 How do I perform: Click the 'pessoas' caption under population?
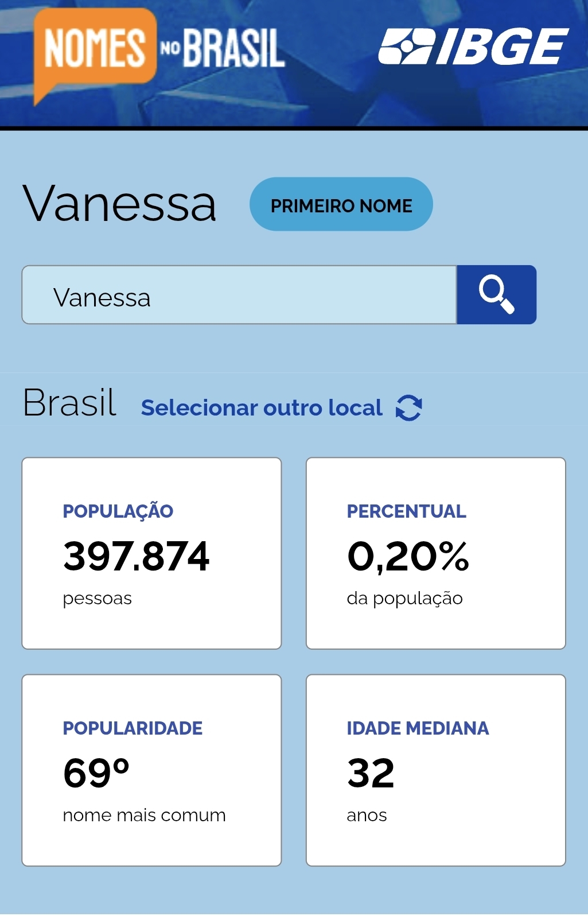[97, 599]
